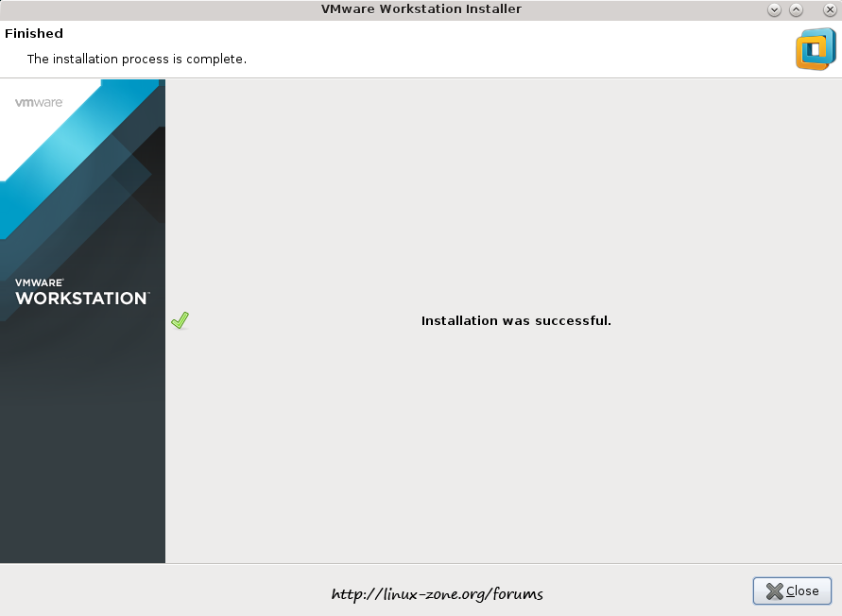
Task: Click the X icon inside Close button
Action: pos(774,591)
